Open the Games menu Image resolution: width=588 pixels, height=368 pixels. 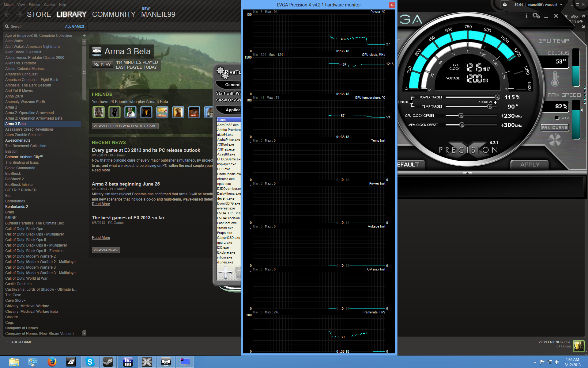49,5
